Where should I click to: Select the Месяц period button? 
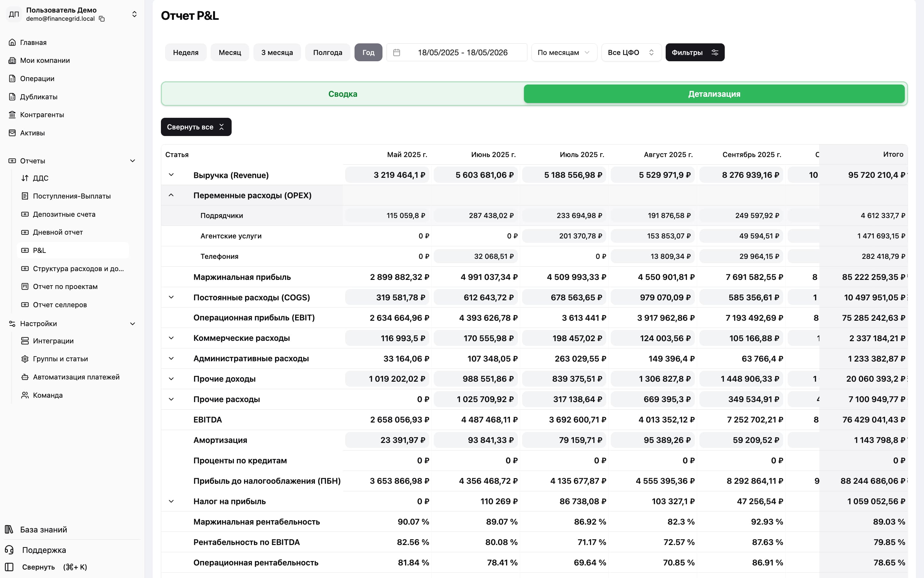click(x=230, y=52)
